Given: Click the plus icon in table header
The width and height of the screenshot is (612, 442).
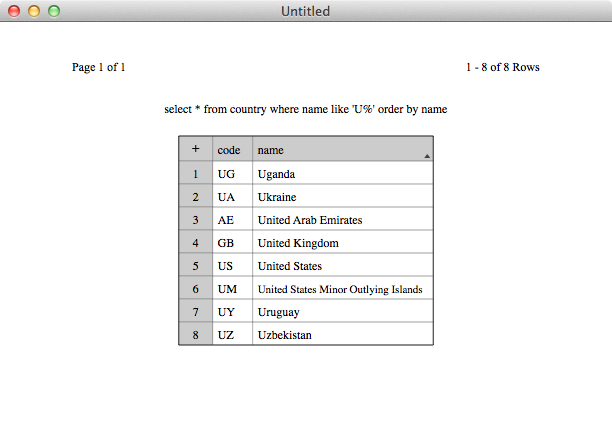Looking at the screenshot, I should click(196, 149).
